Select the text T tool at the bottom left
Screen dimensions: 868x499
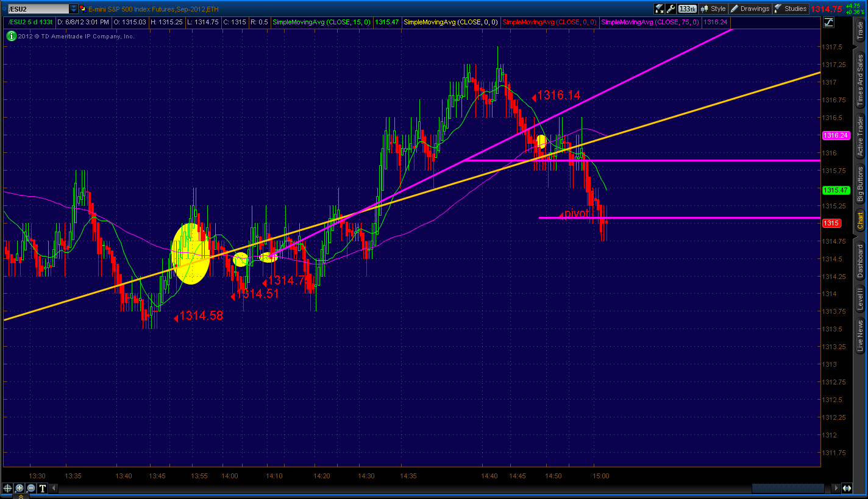click(x=43, y=488)
